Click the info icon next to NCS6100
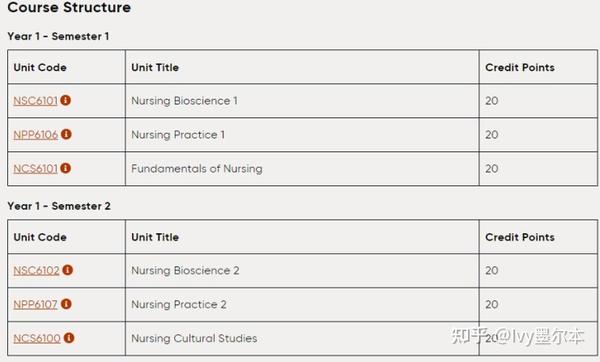Screen dimensions: 600x362 [x=69, y=338]
